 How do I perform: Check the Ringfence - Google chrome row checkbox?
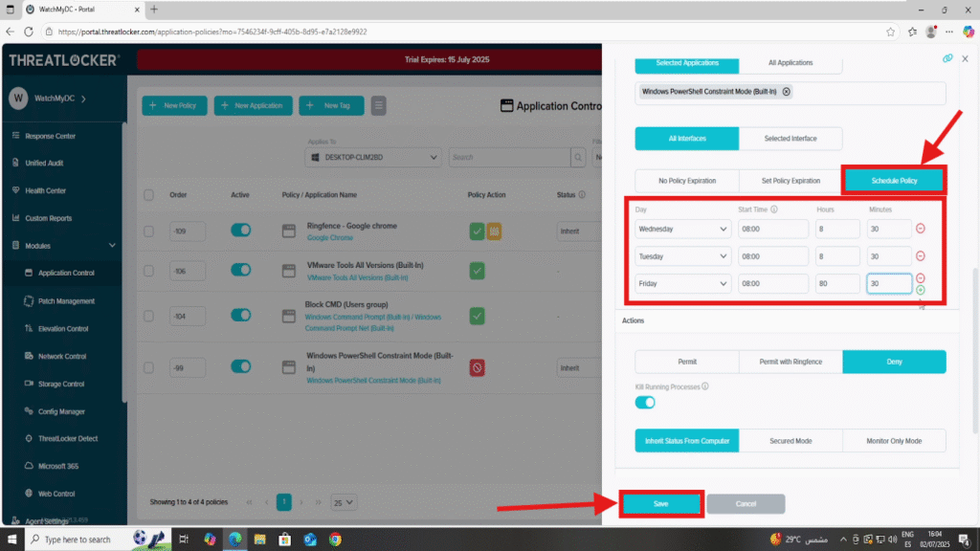[x=148, y=231]
